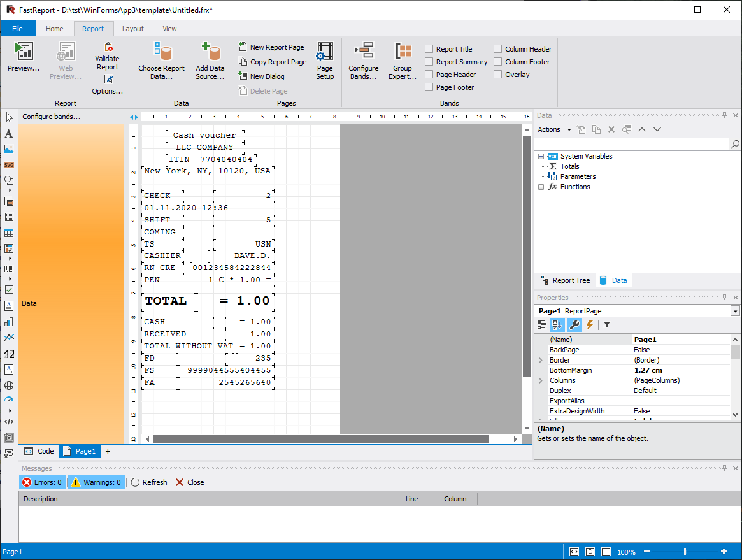The width and height of the screenshot is (742, 560).
Task: Click the Validate Report icon
Action: tap(108, 47)
